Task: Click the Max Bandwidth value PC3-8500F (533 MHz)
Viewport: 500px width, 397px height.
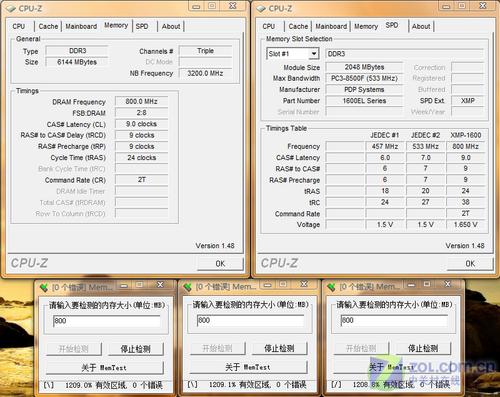Action: click(364, 78)
